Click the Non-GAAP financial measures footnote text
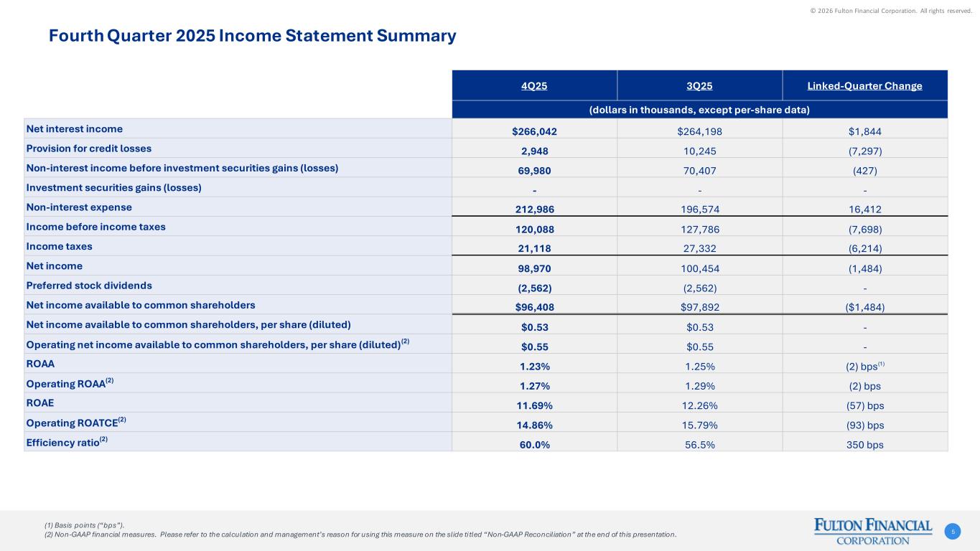The height and width of the screenshot is (551, 980). (x=359, y=534)
